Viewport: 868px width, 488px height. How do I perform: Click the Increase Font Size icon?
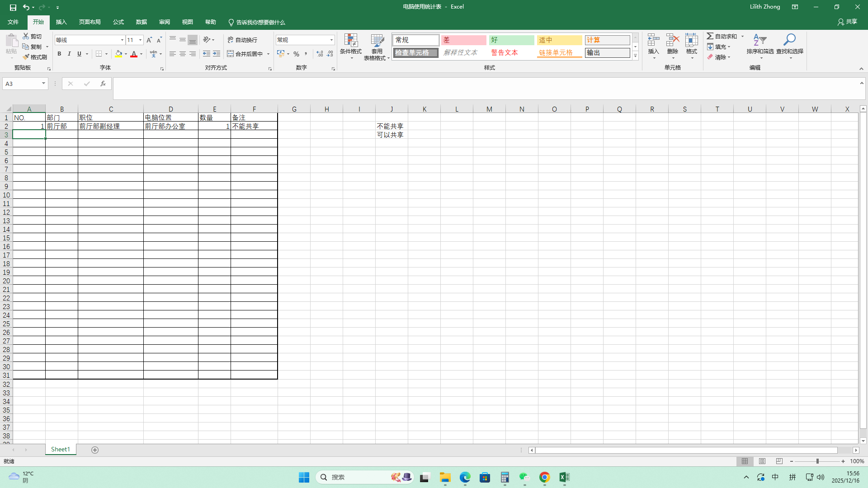tap(149, 40)
